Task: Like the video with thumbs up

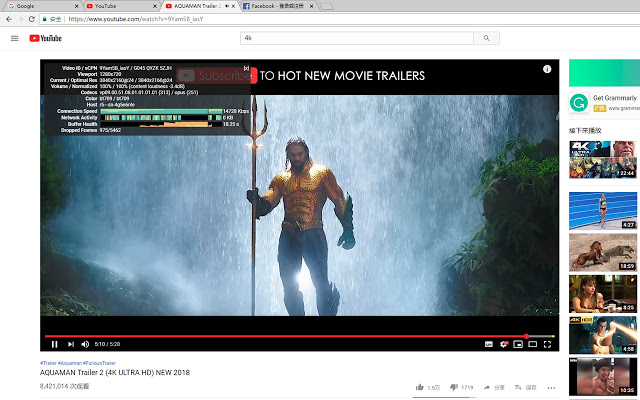Action: coord(420,387)
